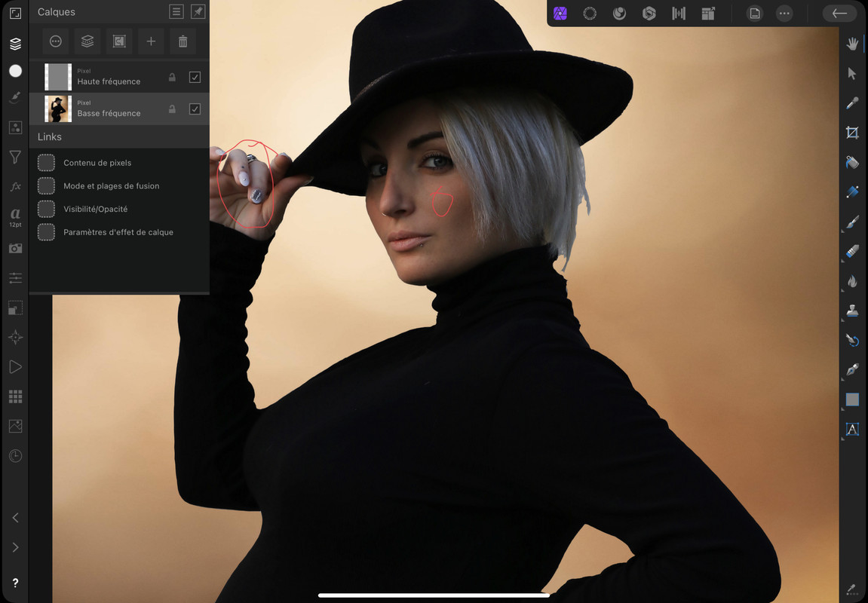Open Calques panel list menu
The height and width of the screenshot is (603, 868).
[x=176, y=11]
